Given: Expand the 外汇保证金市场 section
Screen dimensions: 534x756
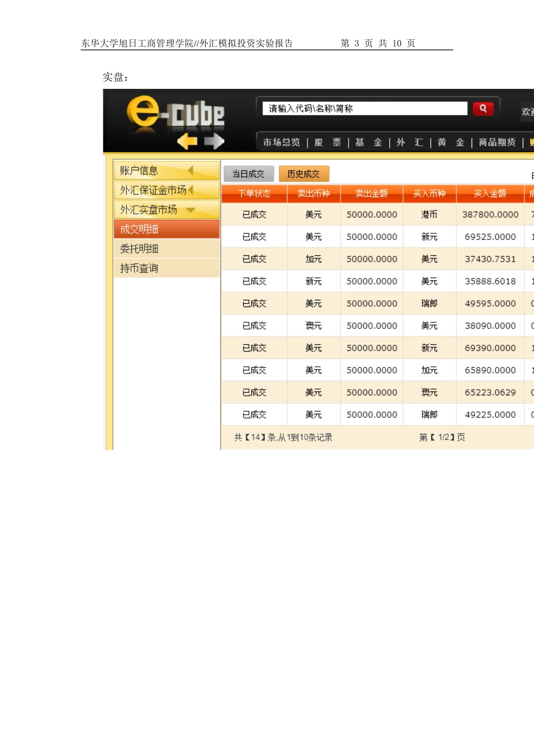Looking at the screenshot, I should (x=166, y=190).
